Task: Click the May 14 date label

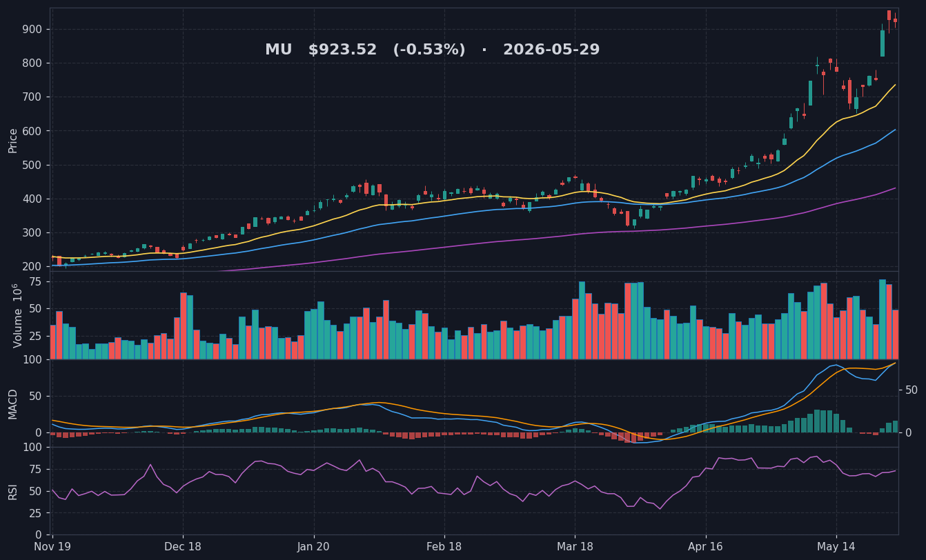Action: coord(836,547)
